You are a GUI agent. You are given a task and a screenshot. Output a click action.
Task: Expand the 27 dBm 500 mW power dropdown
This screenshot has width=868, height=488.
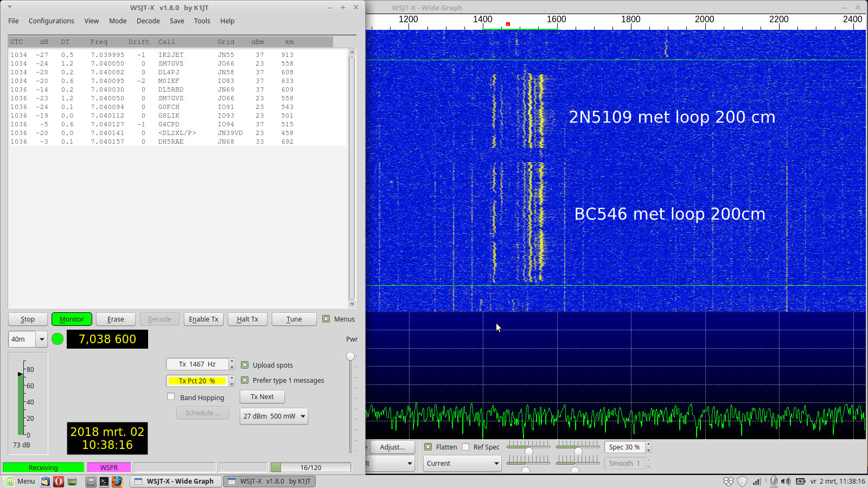[x=302, y=416]
